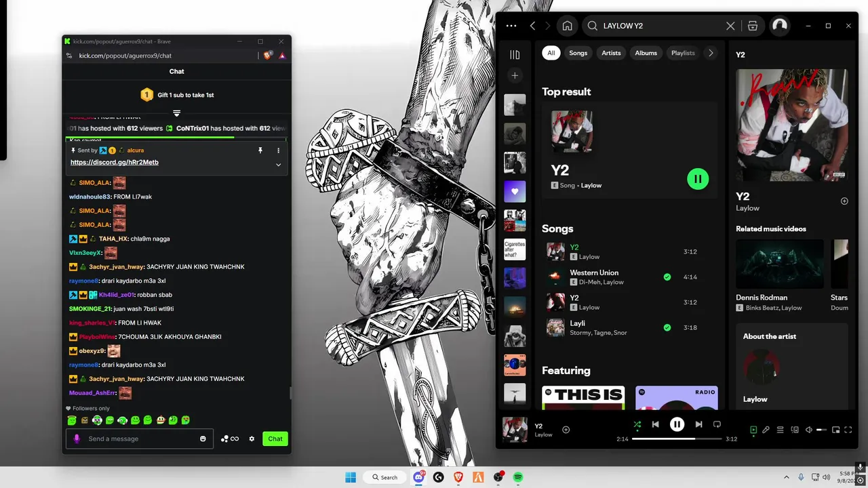Image resolution: width=868 pixels, height=488 pixels.
Task: Select the Playlists filter chip
Action: coord(683,53)
